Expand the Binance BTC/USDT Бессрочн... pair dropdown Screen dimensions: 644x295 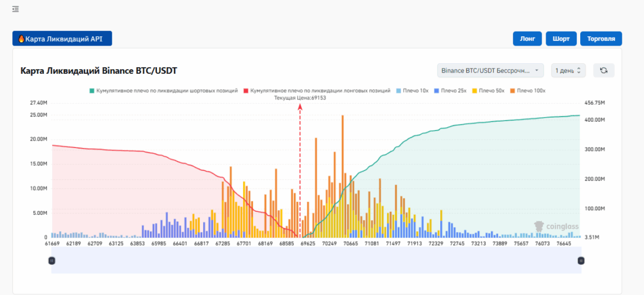[x=491, y=70]
